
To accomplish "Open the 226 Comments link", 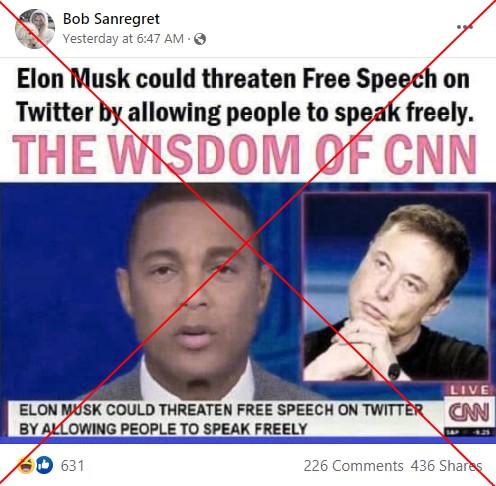I will pos(353,466).
